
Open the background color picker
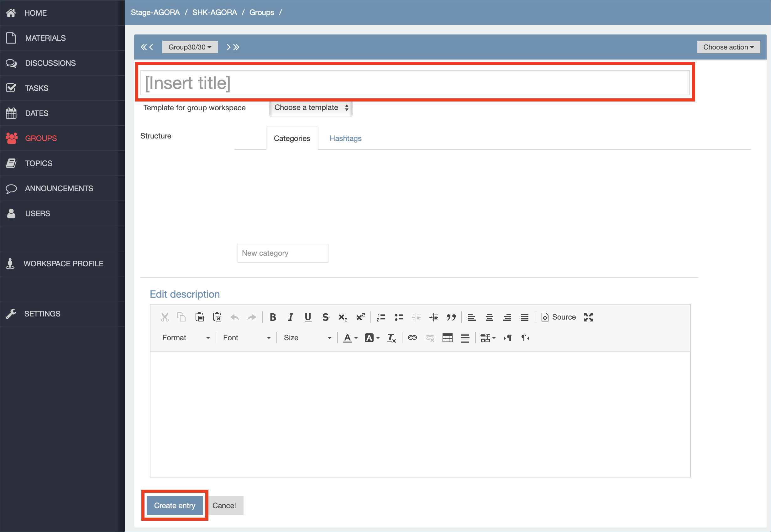tap(372, 338)
